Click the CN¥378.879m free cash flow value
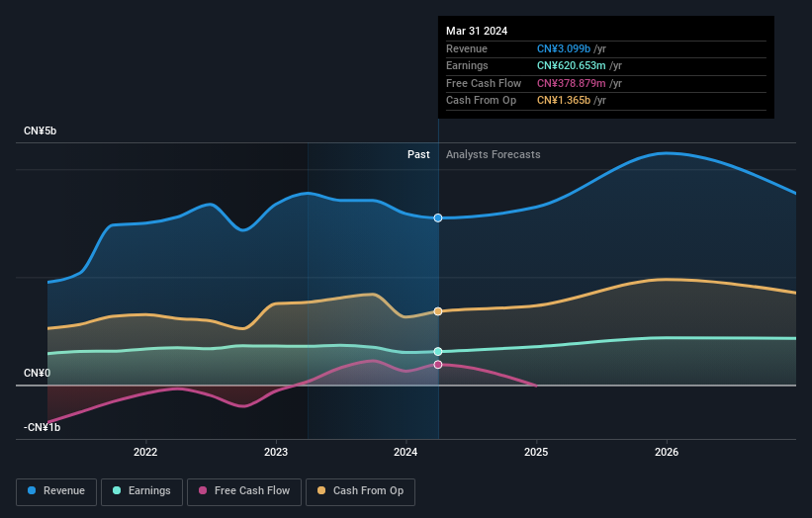The width and height of the screenshot is (812, 518). pyautogui.click(x=572, y=83)
